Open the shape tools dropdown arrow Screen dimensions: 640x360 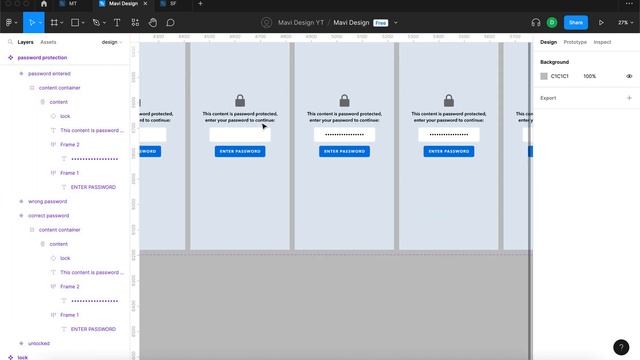click(83, 23)
